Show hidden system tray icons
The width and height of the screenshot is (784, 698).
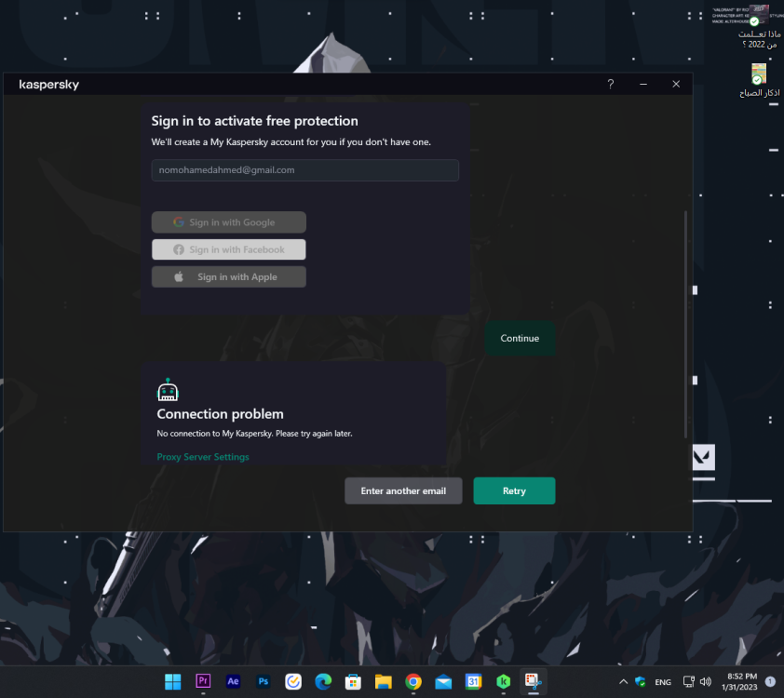(623, 681)
